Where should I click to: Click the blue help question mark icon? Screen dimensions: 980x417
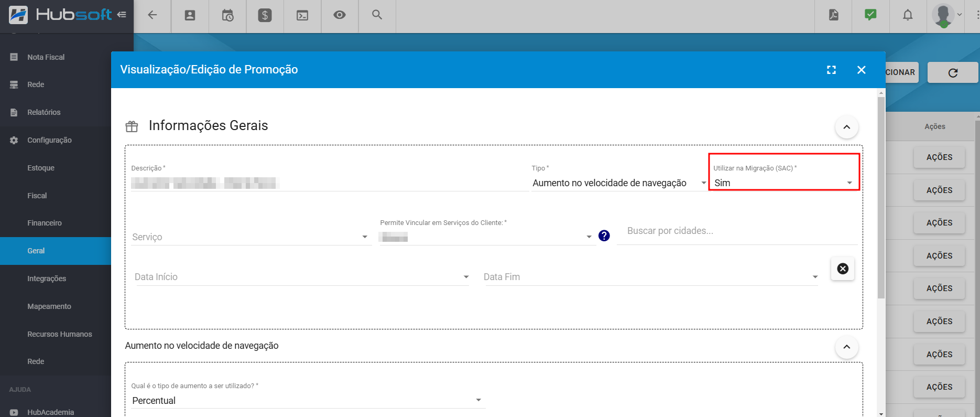(x=604, y=236)
